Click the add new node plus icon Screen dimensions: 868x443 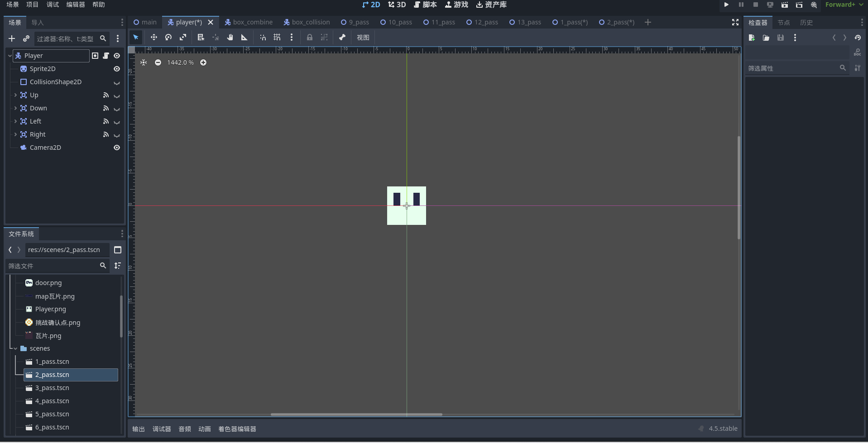[x=12, y=39]
